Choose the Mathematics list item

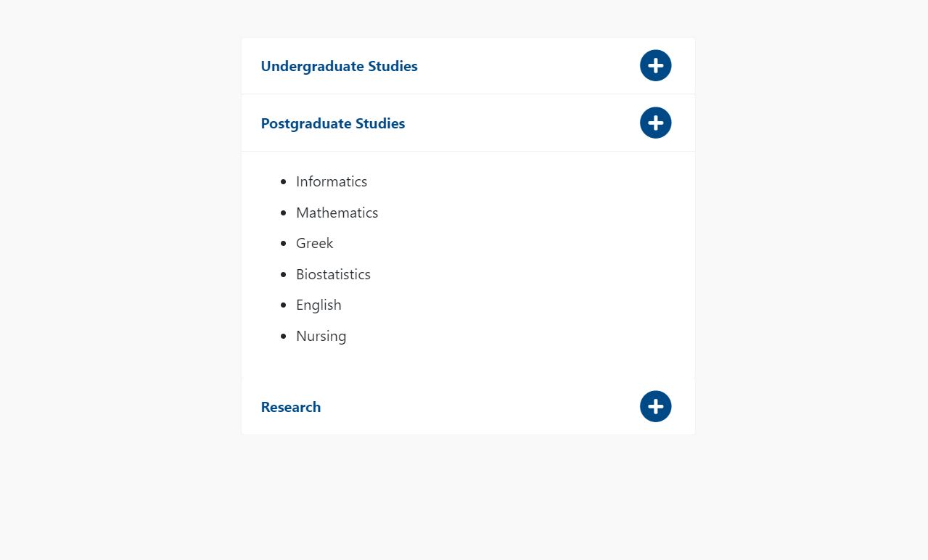point(337,213)
